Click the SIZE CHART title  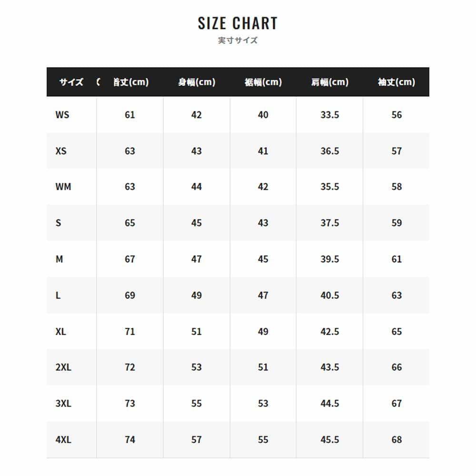[x=238, y=23]
